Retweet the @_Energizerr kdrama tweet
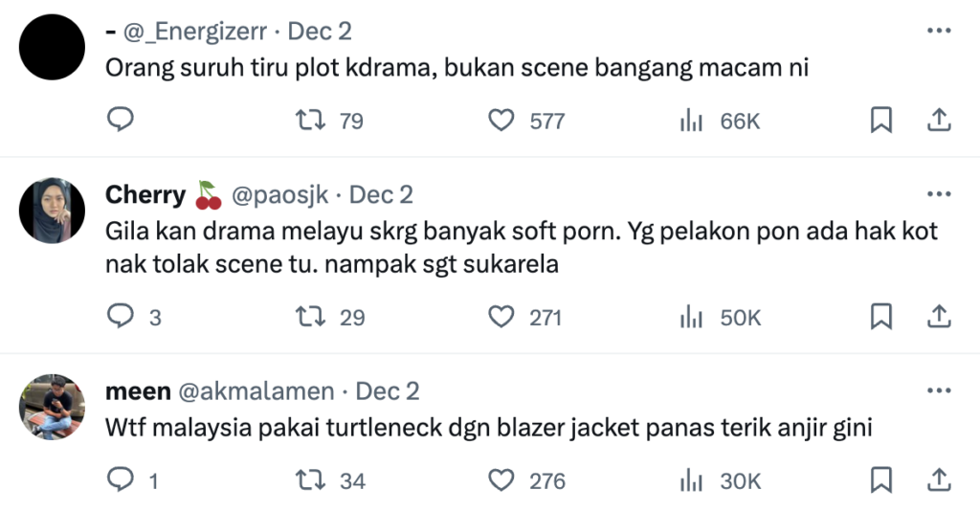Image resolution: width=980 pixels, height=512 pixels. click(308, 121)
